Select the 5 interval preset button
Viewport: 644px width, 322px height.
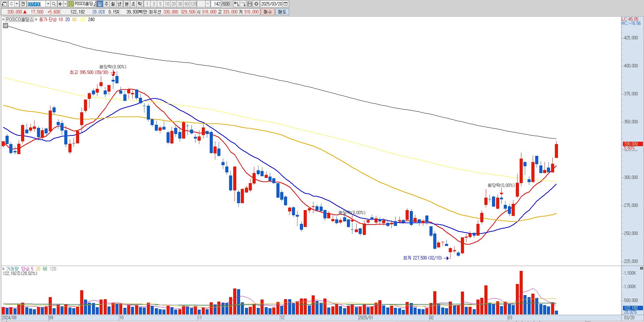coord(160,4)
